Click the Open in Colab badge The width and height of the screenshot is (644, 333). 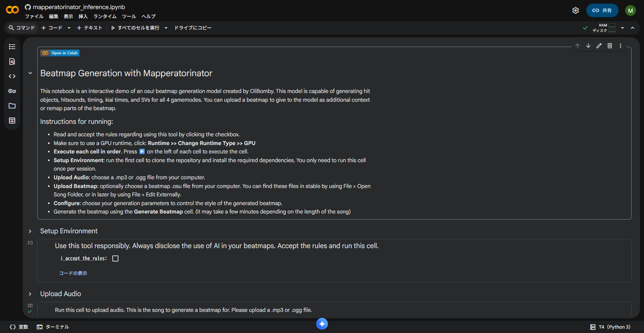point(60,53)
